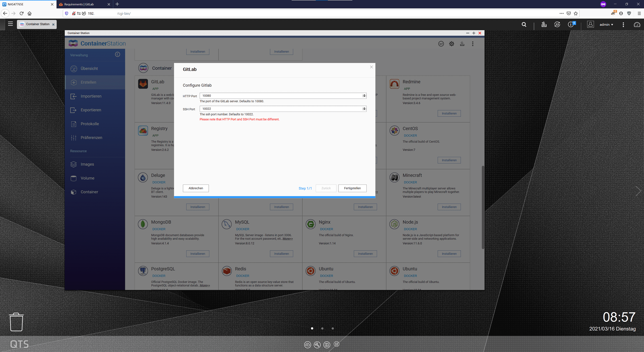Viewport: 644px width, 352px height.
Task: Open the QTS more options dots icon
Action: (x=623, y=25)
